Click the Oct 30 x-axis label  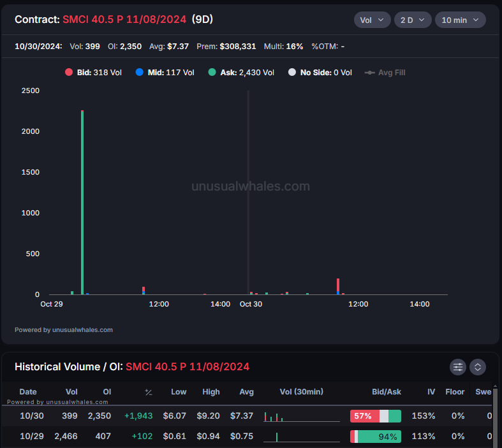click(x=251, y=304)
